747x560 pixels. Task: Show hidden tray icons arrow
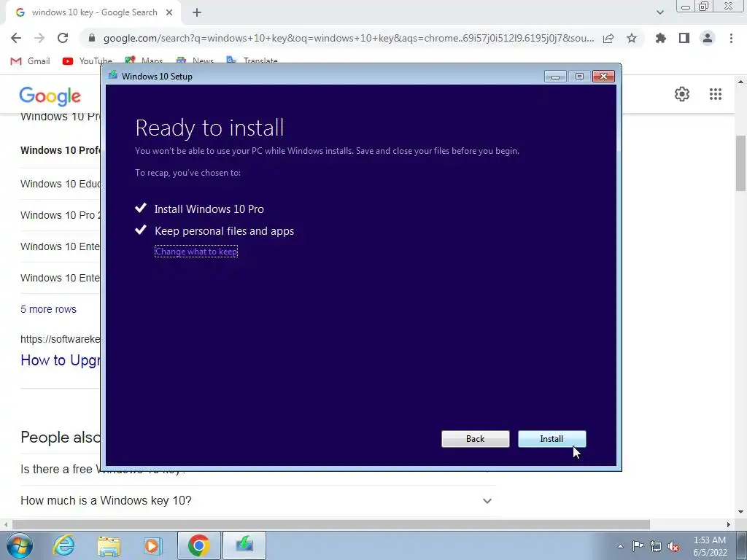pyautogui.click(x=620, y=546)
